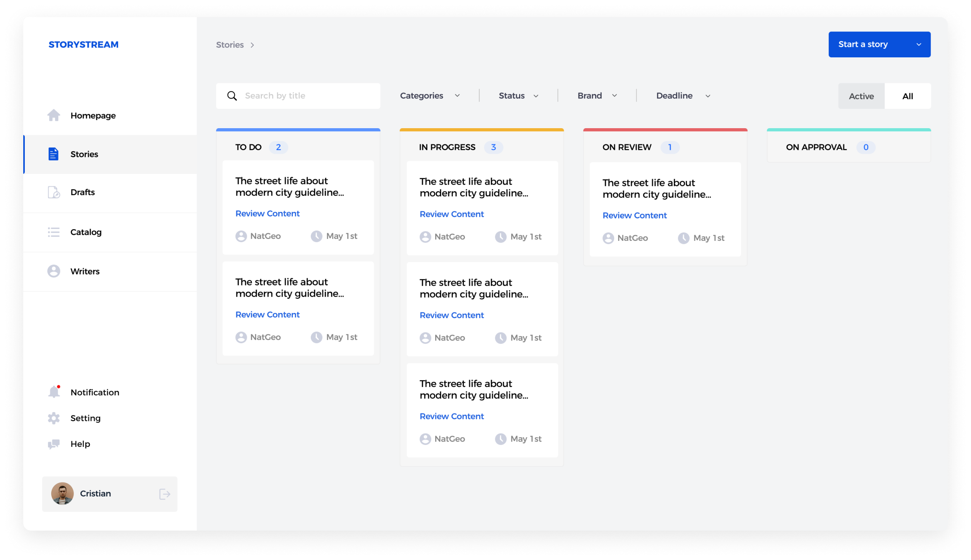Open Review Content link in On Review card
The width and height of the screenshot is (971, 560).
(x=634, y=216)
